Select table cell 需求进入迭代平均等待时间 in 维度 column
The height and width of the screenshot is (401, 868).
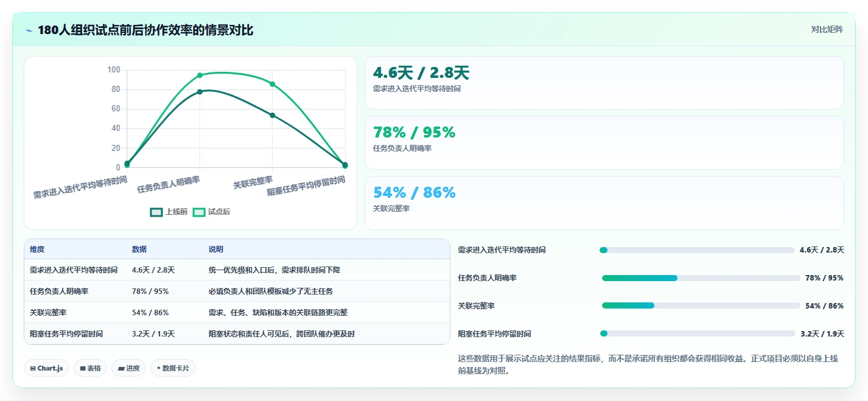(x=74, y=270)
